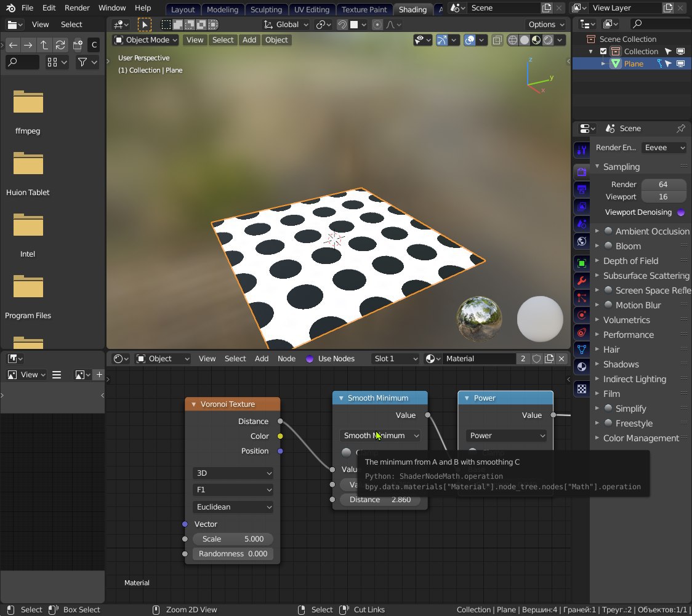Screen dimensions: 692x616
Task: Open the View Layer properties tab
Action: click(582, 207)
